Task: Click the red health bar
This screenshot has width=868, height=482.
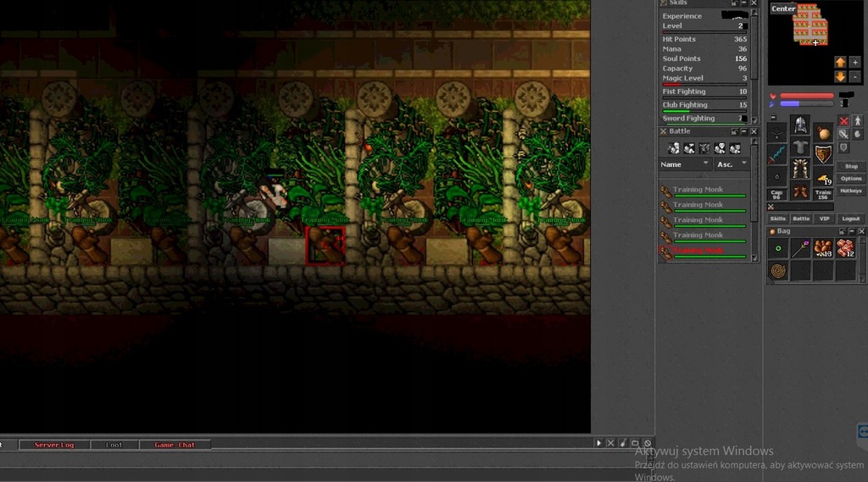Action: [807, 97]
